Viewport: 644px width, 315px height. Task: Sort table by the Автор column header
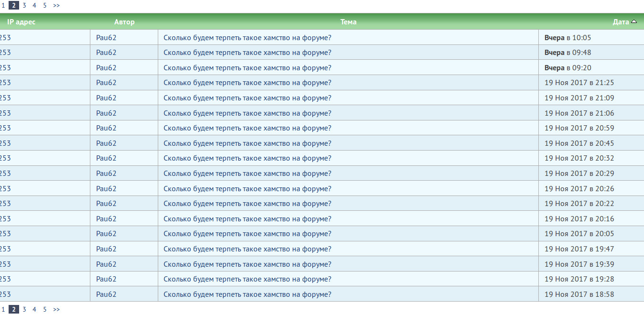124,22
